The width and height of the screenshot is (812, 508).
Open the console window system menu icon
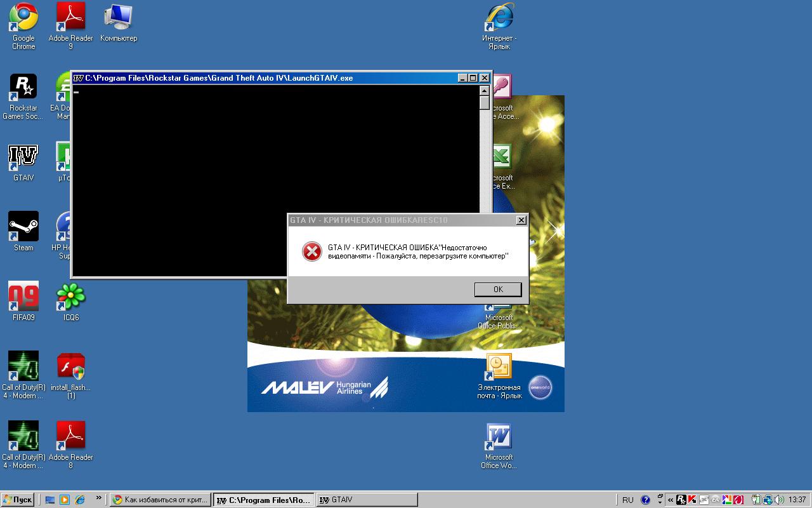79,78
